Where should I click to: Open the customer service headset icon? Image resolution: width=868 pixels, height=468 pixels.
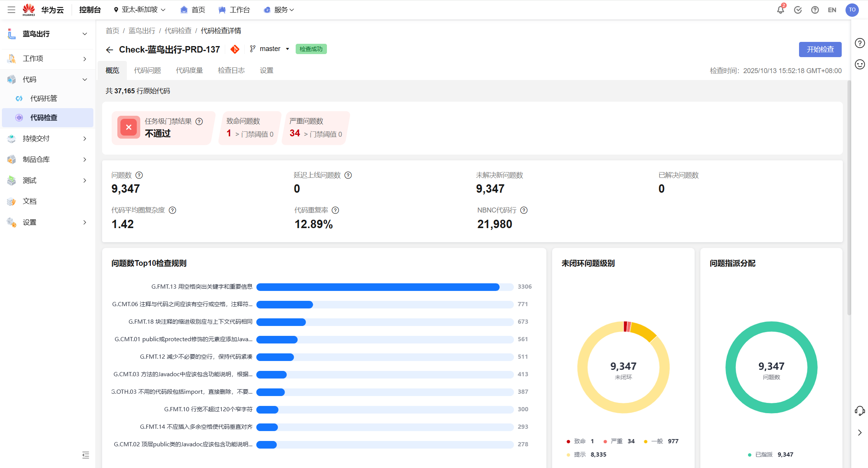[860, 410]
